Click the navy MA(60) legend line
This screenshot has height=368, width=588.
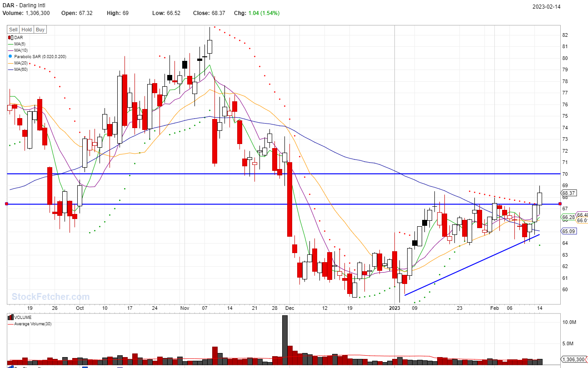coord(11,69)
